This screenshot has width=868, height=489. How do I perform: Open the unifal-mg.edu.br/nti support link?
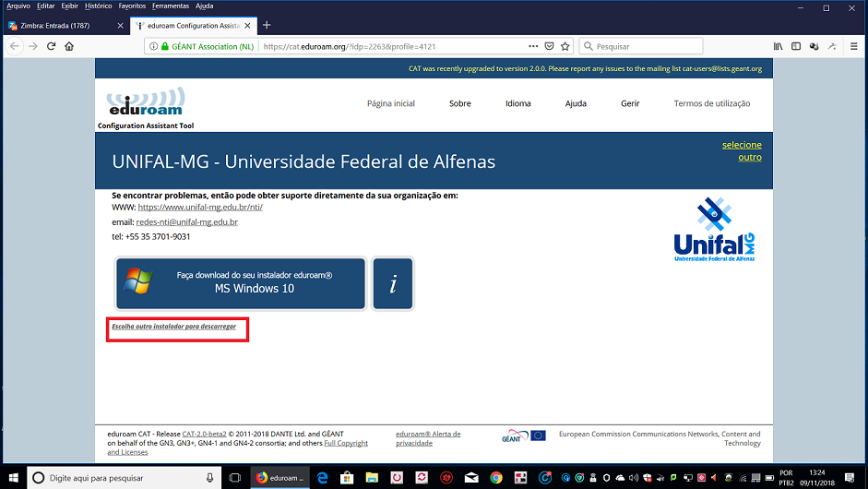point(200,207)
